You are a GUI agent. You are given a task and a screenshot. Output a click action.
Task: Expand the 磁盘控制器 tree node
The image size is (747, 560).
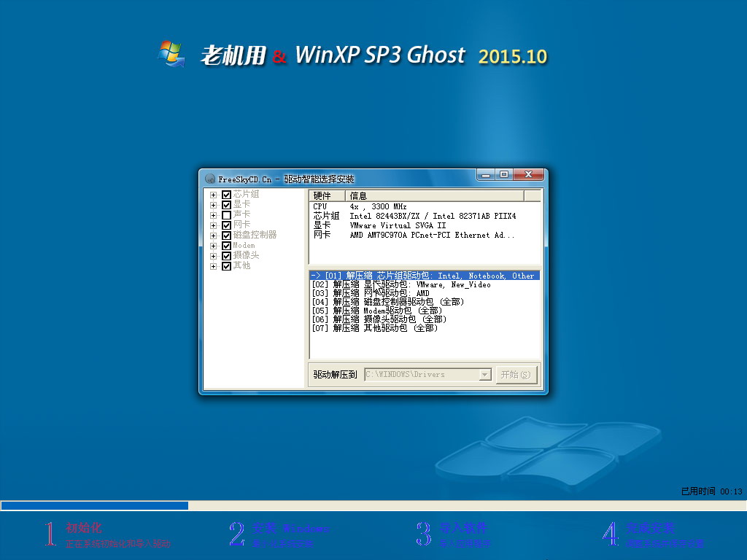click(x=214, y=236)
